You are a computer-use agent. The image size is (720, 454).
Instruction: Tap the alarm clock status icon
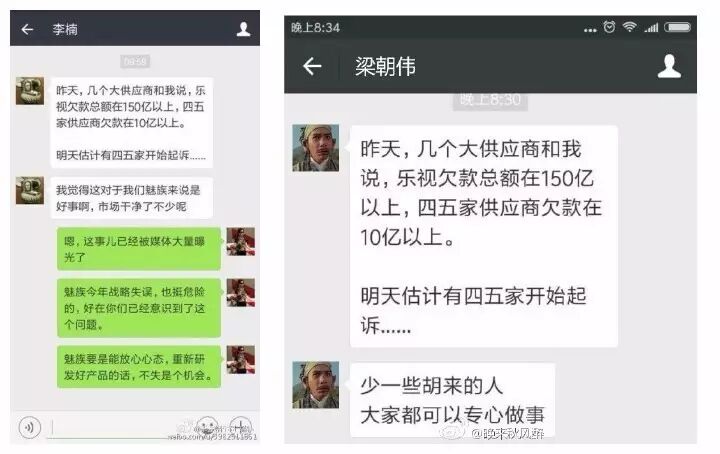[x=609, y=27]
